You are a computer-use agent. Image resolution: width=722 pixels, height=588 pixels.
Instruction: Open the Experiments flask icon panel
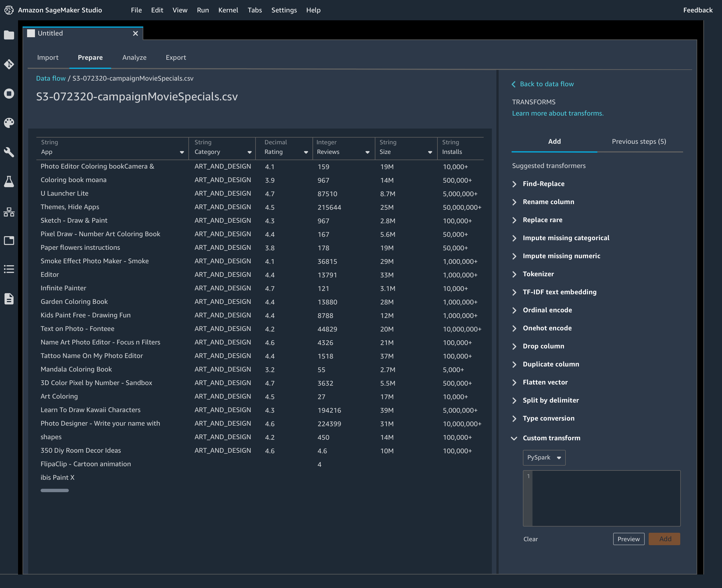pyautogui.click(x=9, y=182)
